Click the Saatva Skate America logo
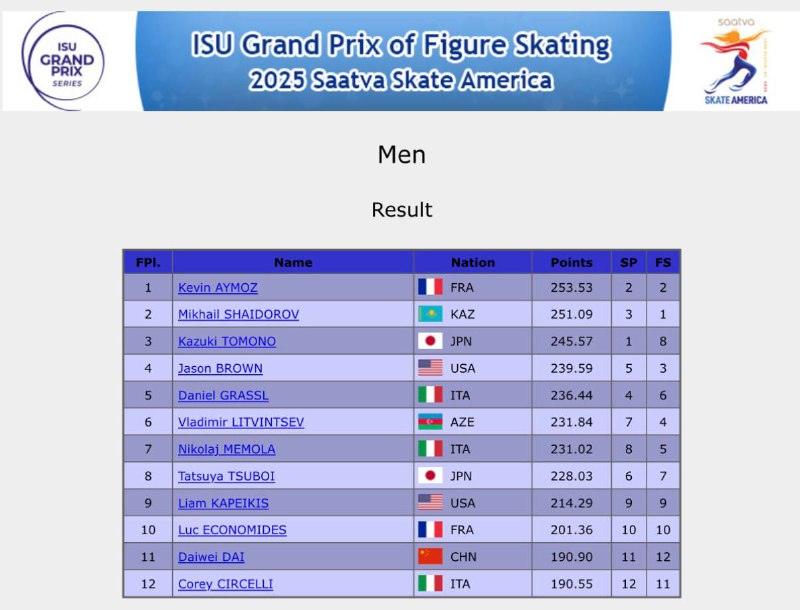The height and width of the screenshot is (610, 800). coord(736,60)
